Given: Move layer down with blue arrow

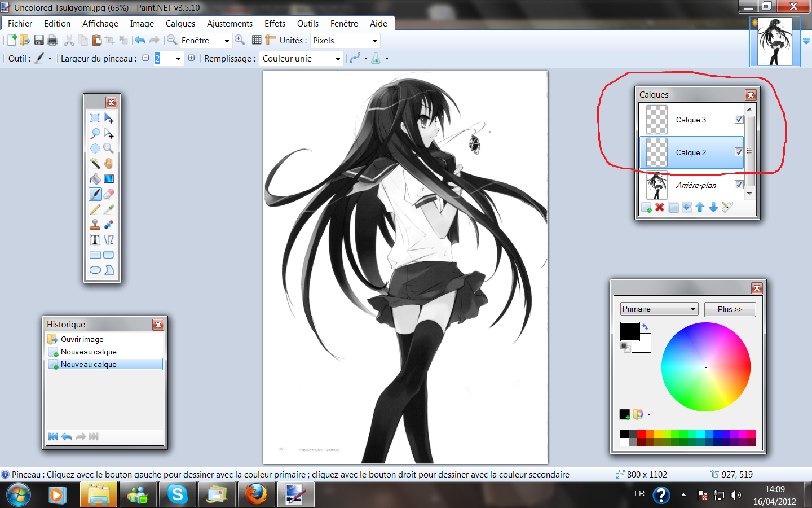Looking at the screenshot, I should pyautogui.click(x=713, y=208).
